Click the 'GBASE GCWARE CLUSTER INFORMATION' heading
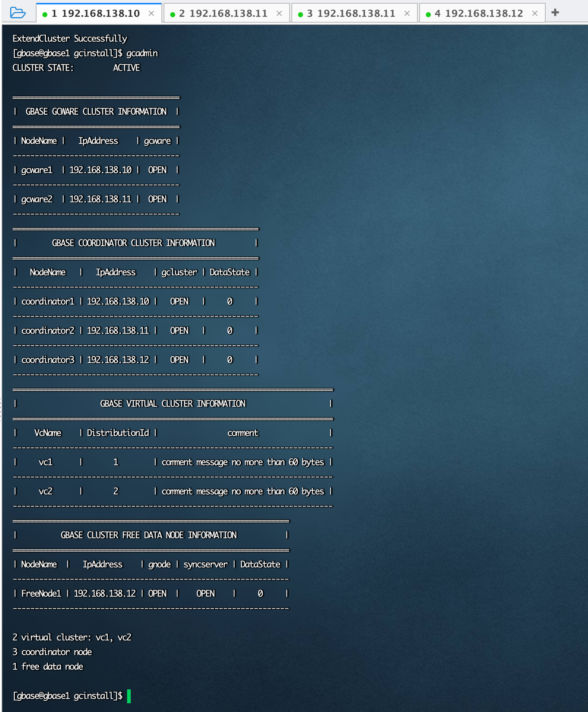 [96, 112]
